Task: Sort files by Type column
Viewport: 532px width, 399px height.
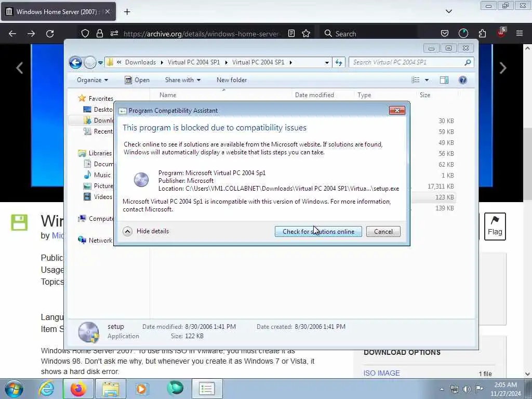Action: pos(364,95)
